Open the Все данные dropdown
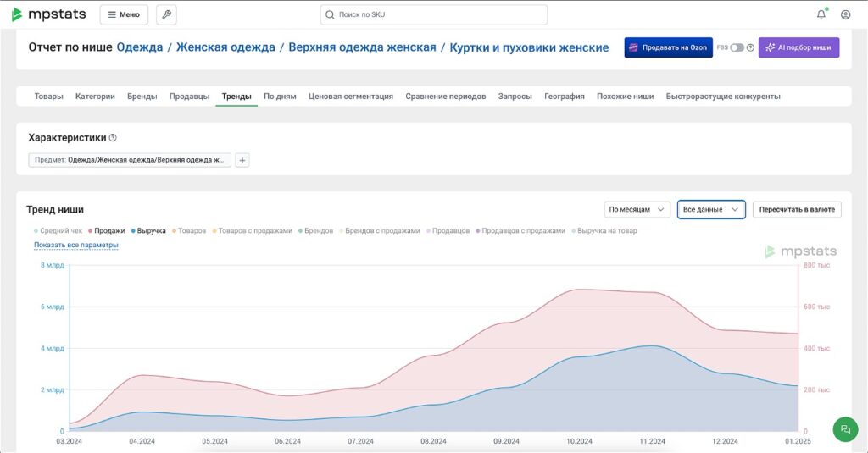The width and height of the screenshot is (868, 453). (710, 209)
